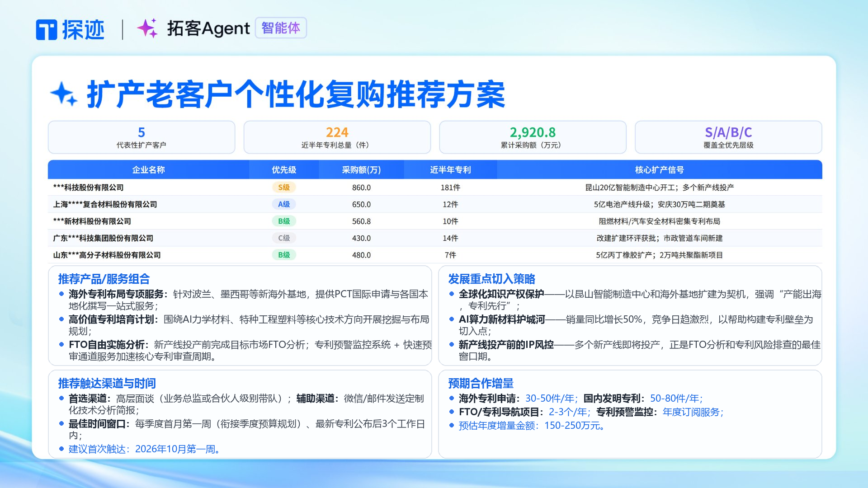Click the 采购额(万) column header

(361, 170)
